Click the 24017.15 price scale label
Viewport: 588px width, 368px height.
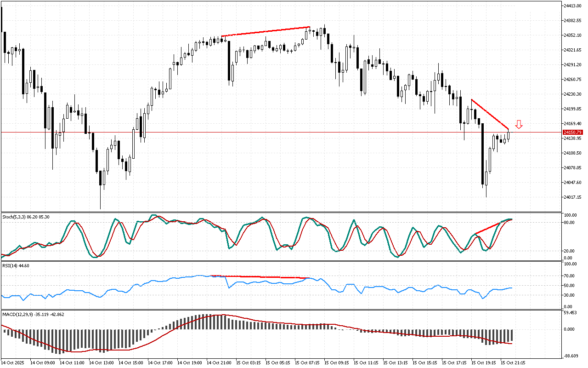[571, 197]
